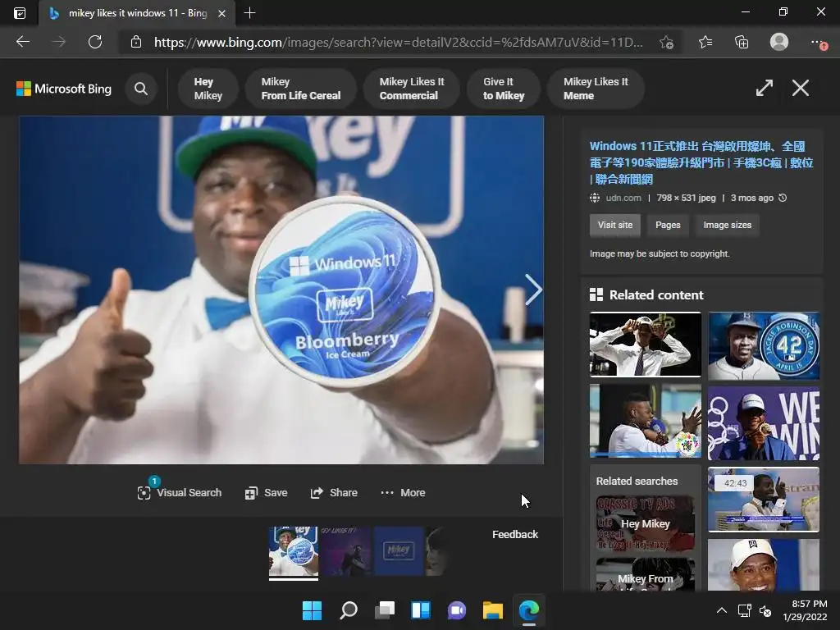840x630 pixels.
Task: Show available Image sizes
Action: coord(727,225)
